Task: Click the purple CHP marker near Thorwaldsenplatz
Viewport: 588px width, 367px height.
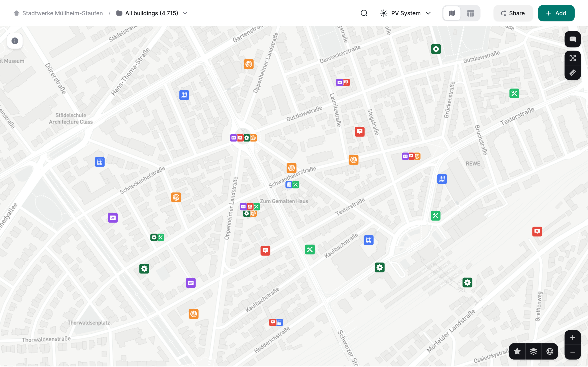Action: [191, 283]
